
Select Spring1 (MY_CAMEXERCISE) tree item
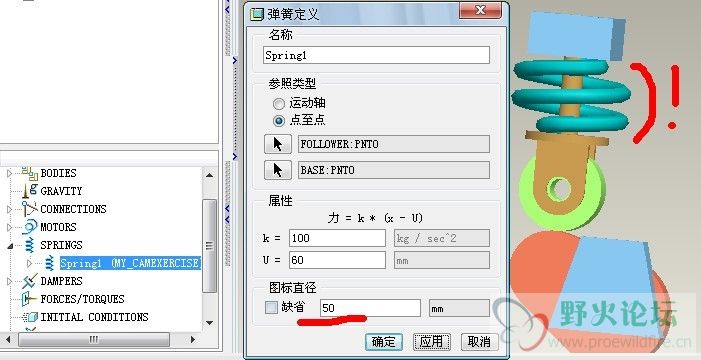click(x=130, y=263)
